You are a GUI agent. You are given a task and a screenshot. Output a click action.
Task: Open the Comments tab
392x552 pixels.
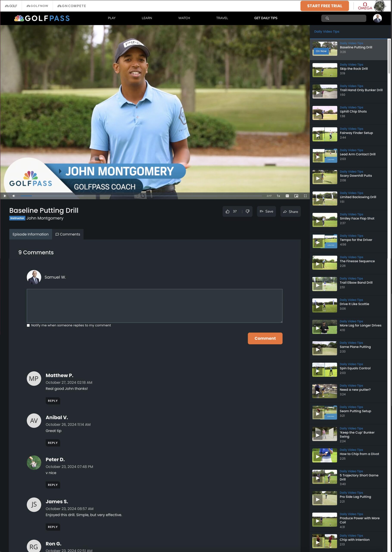click(68, 234)
